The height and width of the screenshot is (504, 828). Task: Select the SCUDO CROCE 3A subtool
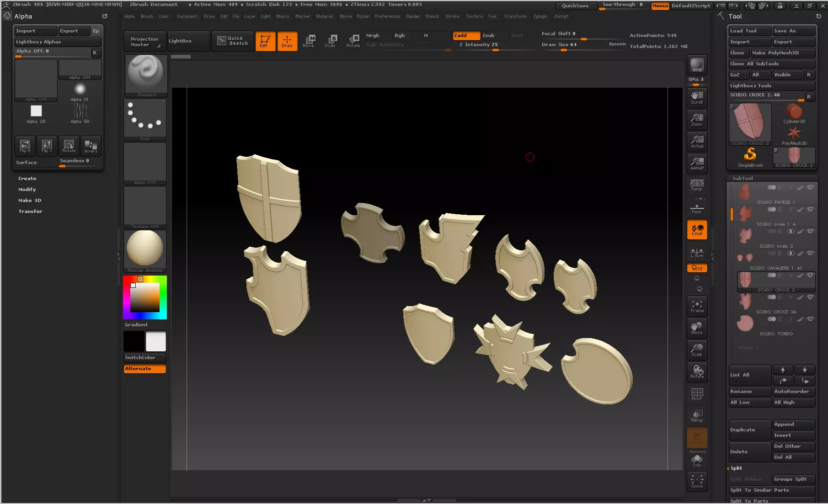coord(776,303)
